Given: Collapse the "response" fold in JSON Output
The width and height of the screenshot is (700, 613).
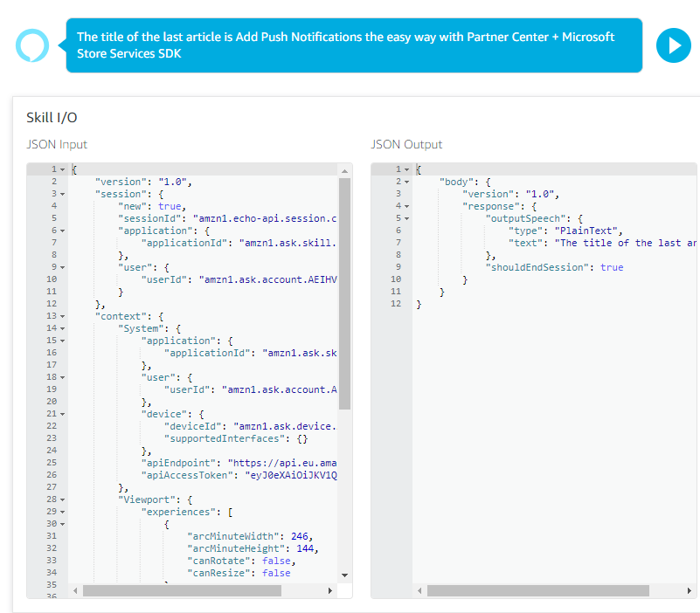Looking at the screenshot, I should click(406, 206).
